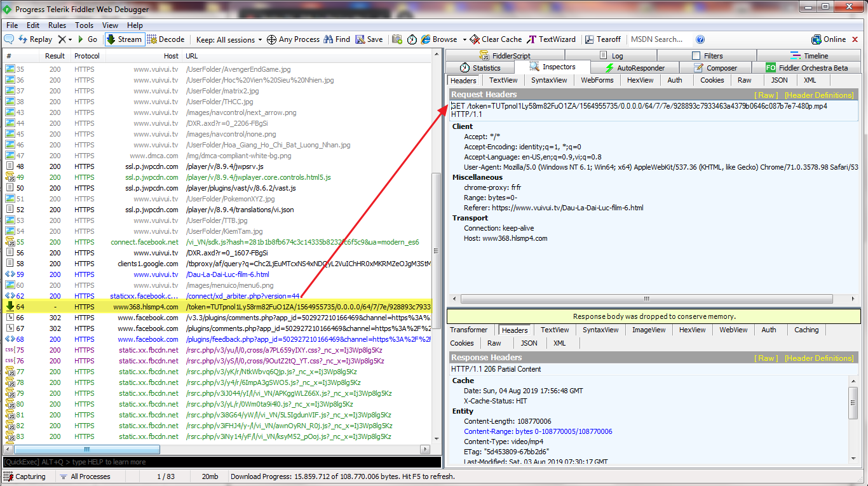Launch Browse with Internet Explorer icon

[439, 39]
